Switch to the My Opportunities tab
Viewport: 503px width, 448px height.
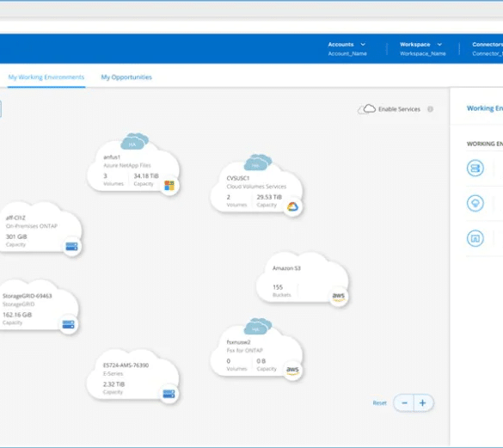126,77
